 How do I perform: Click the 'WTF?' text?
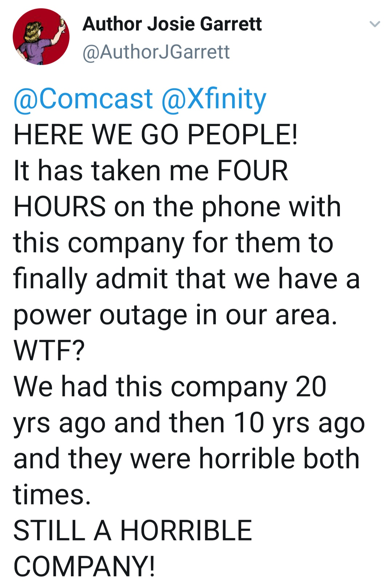49,351
